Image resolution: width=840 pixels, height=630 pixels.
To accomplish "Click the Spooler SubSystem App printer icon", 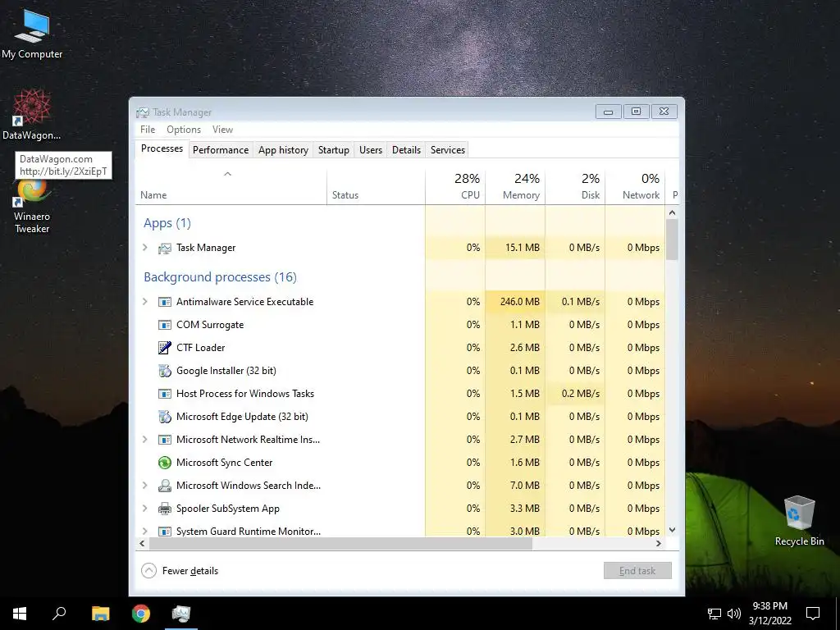I will click(x=164, y=509).
